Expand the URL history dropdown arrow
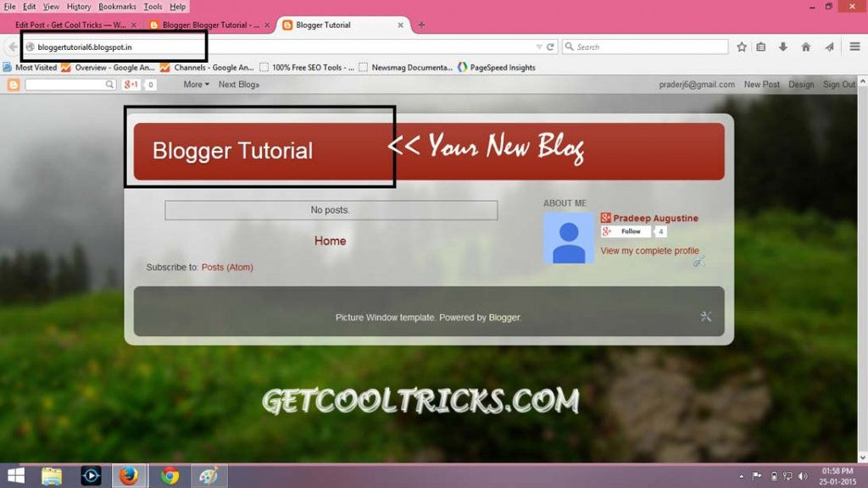 [x=538, y=47]
